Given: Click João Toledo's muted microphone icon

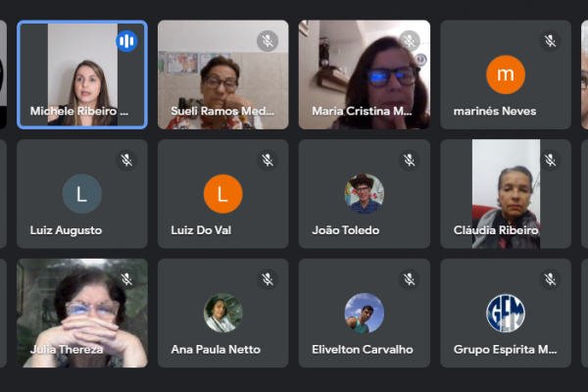Looking at the screenshot, I should (x=409, y=160).
